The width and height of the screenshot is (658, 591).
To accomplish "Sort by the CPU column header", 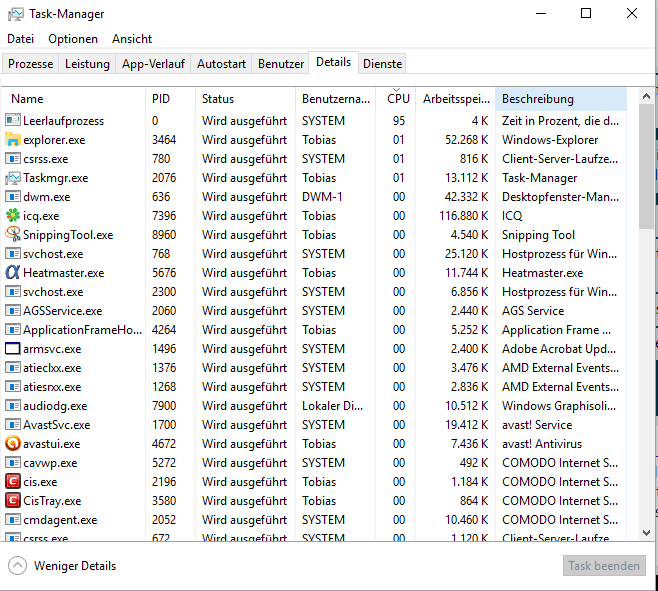I will click(x=396, y=99).
